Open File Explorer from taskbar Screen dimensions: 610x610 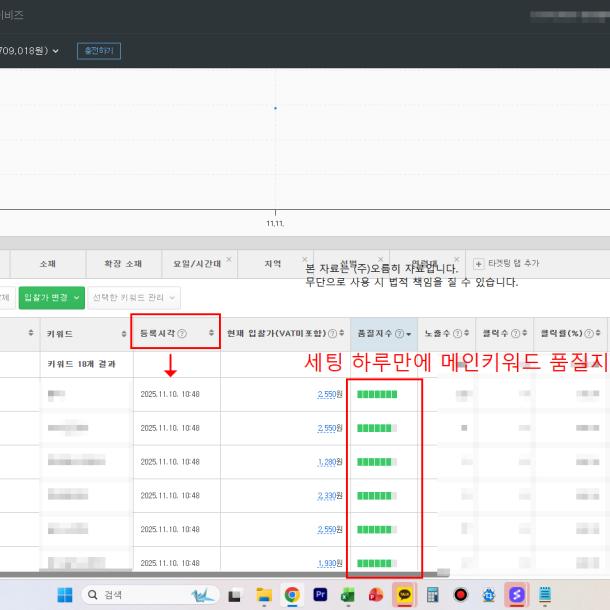pyautogui.click(x=264, y=595)
